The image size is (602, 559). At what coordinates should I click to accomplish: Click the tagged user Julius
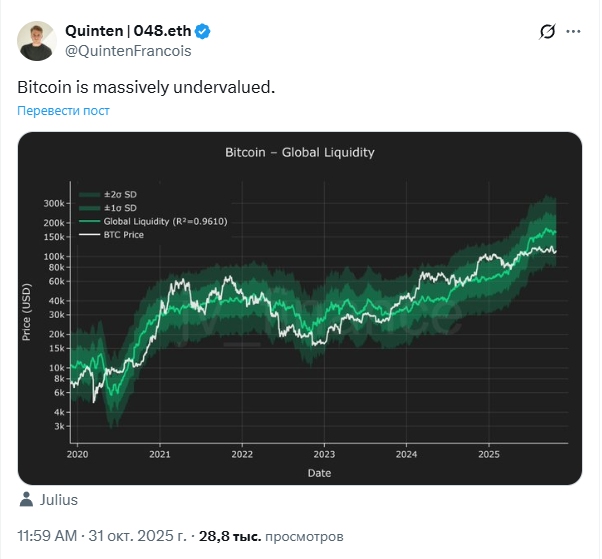(59, 500)
